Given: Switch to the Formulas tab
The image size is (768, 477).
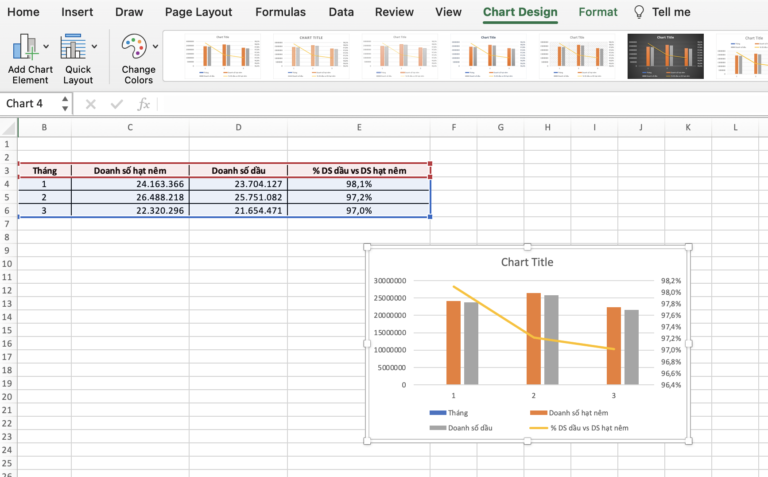Looking at the screenshot, I should tap(280, 12).
